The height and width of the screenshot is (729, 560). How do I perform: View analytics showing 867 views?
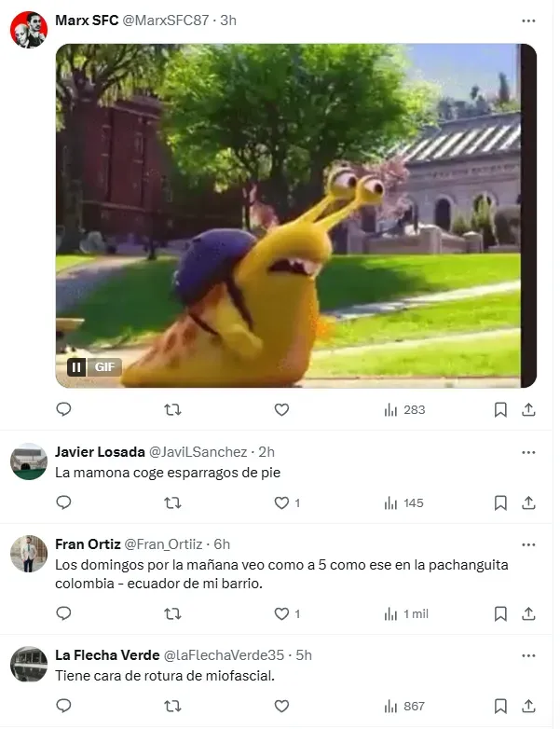coord(404,707)
